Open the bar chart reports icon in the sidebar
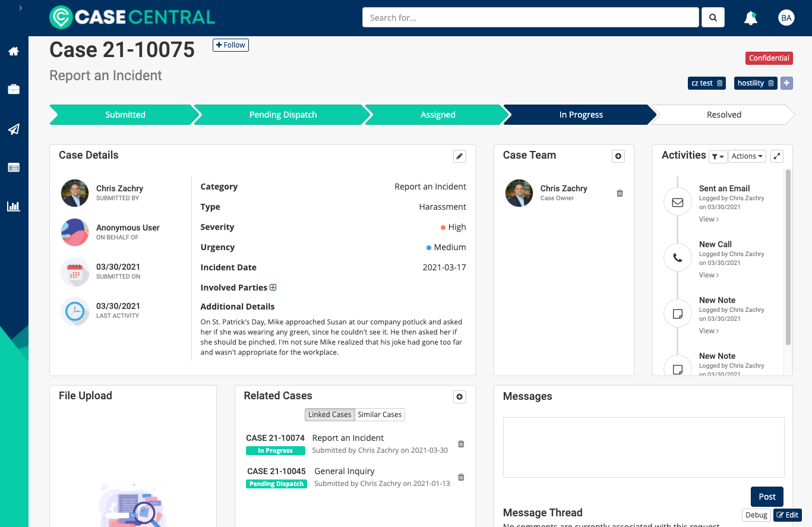Screen dimensions: 812x527 click(14, 207)
